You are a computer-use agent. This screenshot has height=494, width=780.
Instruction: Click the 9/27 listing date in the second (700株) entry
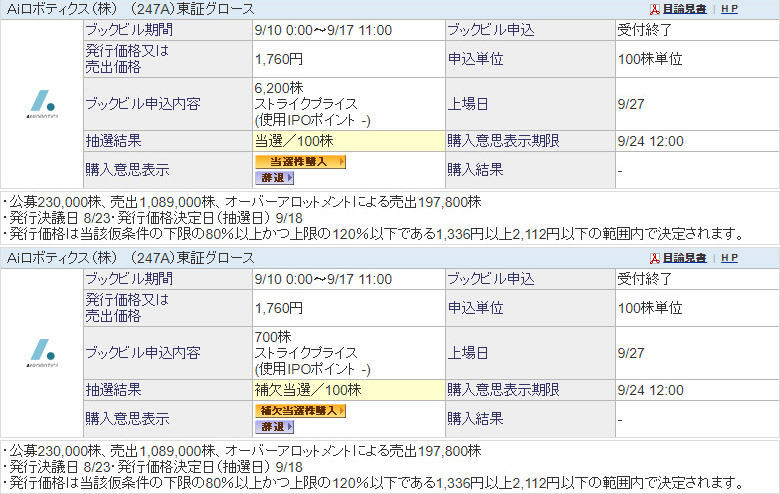coord(631,353)
